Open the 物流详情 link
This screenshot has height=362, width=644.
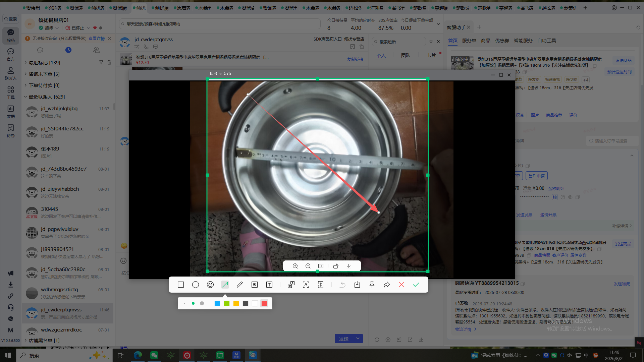click(x=465, y=329)
